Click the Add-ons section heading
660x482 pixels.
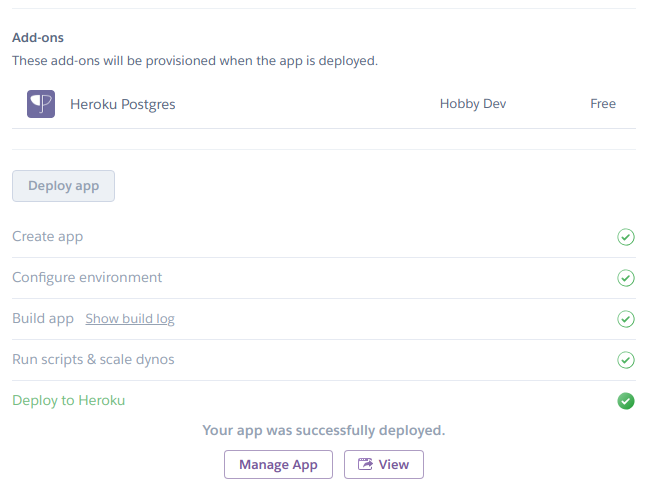point(38,37)
